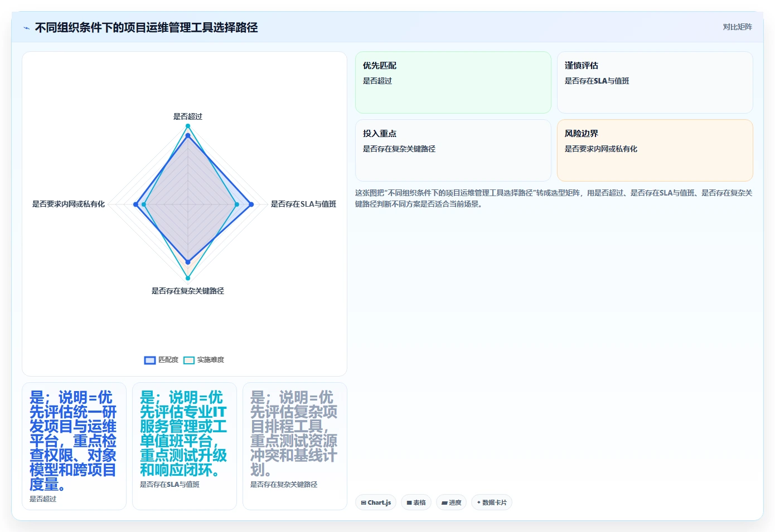Open the 投入重点 card
The height and width of the screenshot is (532, 775).
(453, 150)
